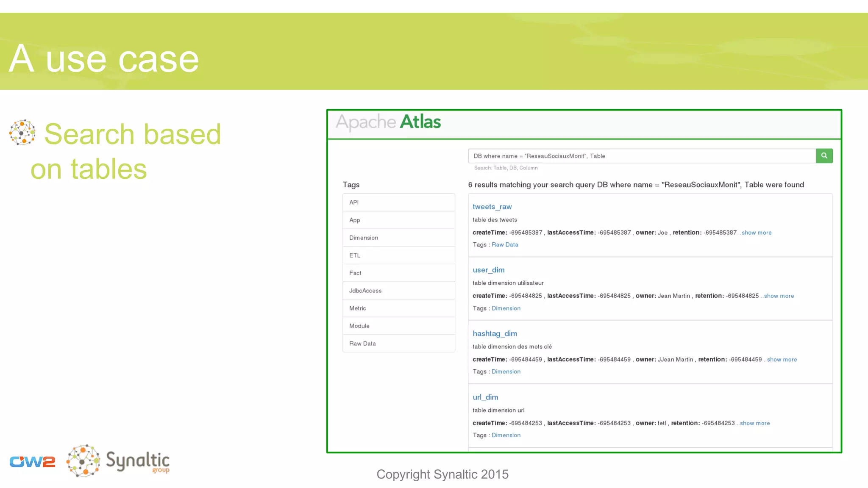Select the API tag

(398, 202)
